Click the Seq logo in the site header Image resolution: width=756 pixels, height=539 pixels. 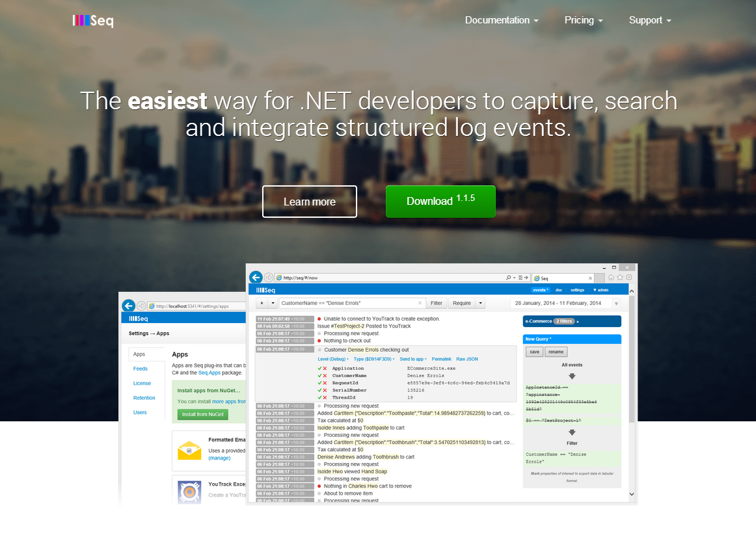click(x=93, y=21)
